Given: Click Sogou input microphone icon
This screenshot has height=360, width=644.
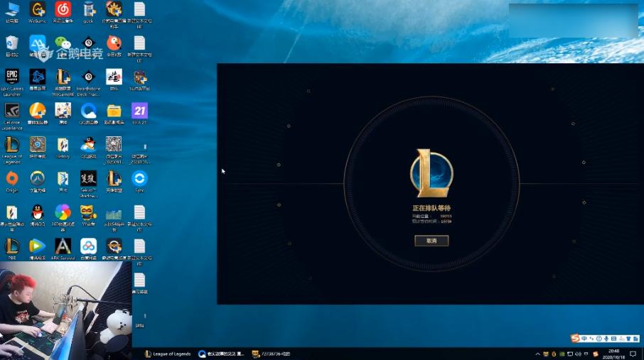Looking at the screenshot, I should 606,339.
